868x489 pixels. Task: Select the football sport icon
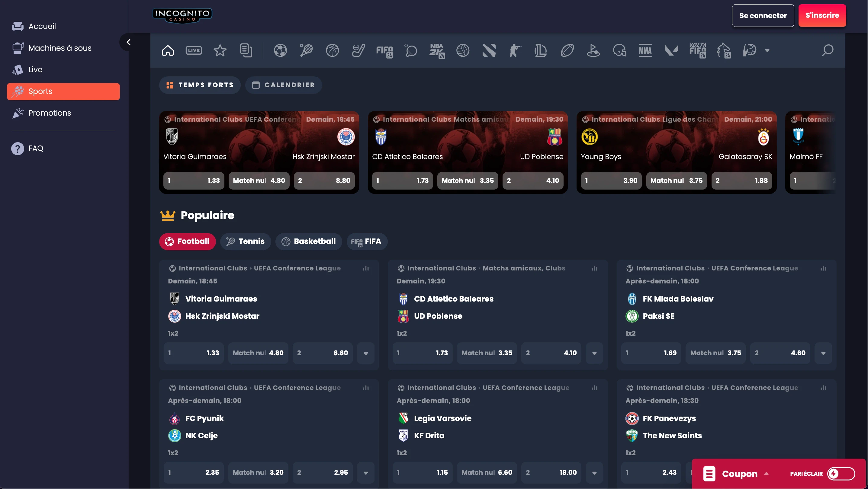[280, 50]
